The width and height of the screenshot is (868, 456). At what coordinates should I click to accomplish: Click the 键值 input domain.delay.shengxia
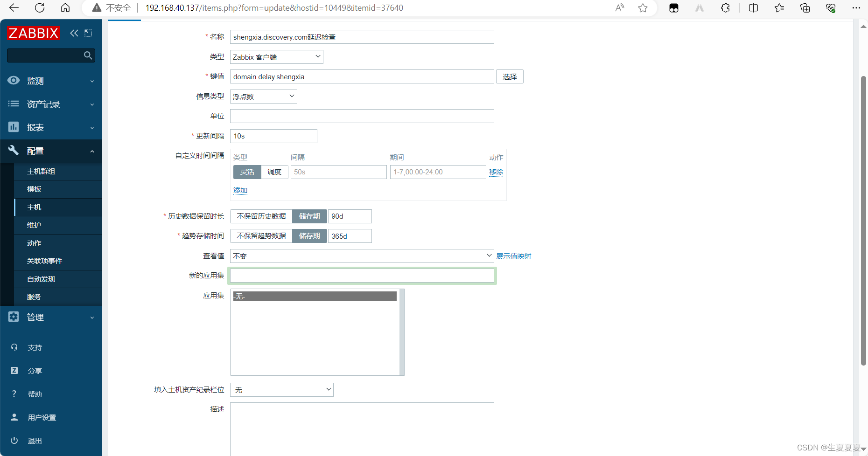(x=362, y=76)
